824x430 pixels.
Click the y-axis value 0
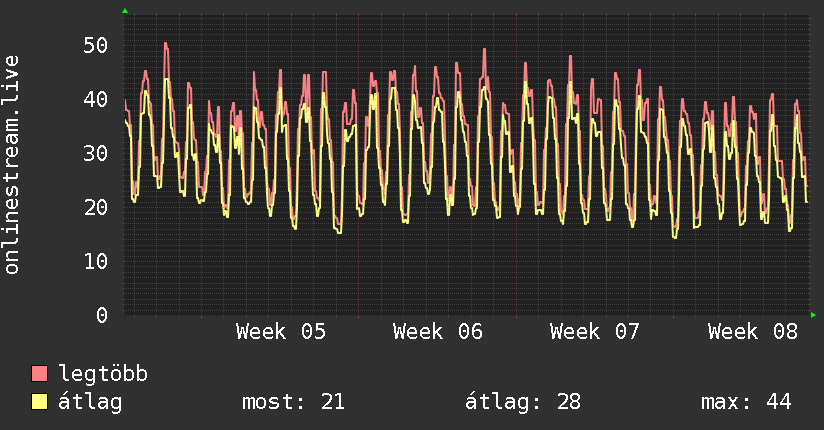pyautogui.click(x=102, y=315)
